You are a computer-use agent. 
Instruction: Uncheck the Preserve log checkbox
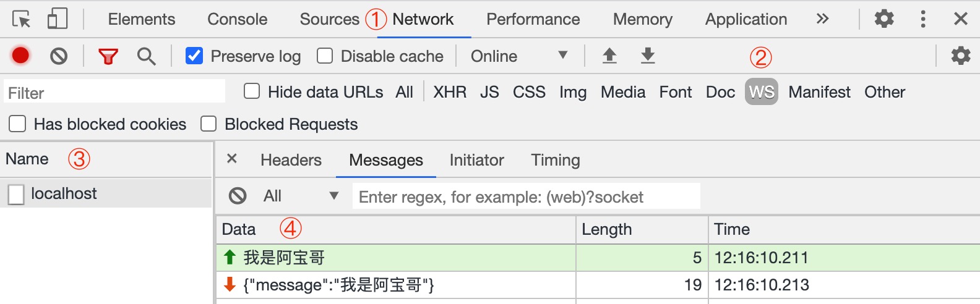pos(194,56)
